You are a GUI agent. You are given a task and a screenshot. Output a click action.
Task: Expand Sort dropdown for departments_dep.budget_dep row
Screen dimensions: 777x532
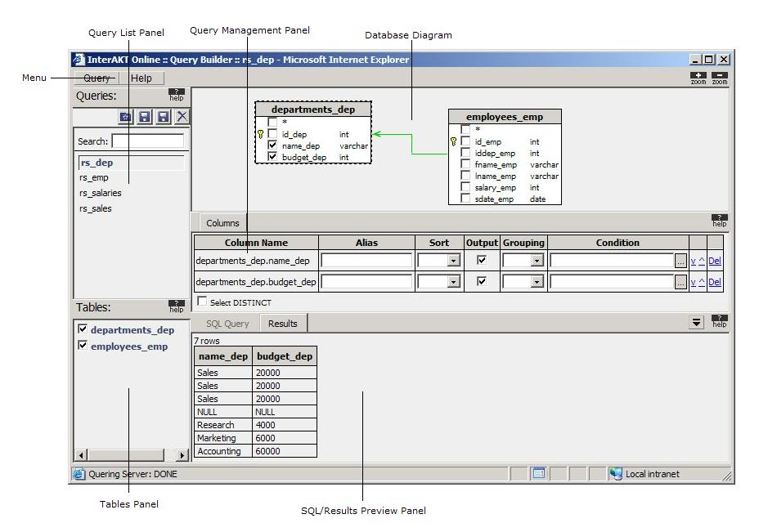point(453,282)
